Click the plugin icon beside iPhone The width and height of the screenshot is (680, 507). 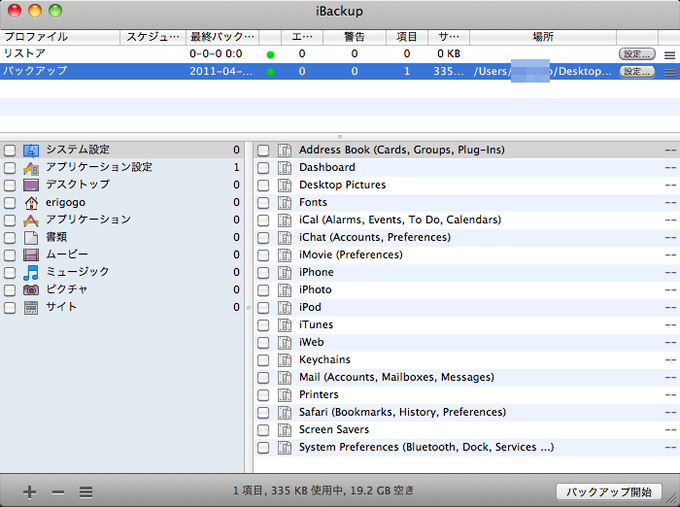[x=284, y=273]
